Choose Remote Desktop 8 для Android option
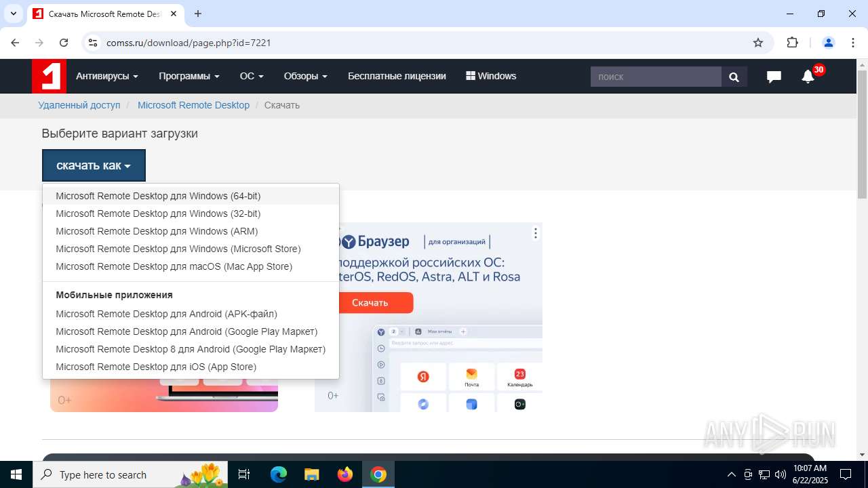868x488 pixels. click(191, 349)
